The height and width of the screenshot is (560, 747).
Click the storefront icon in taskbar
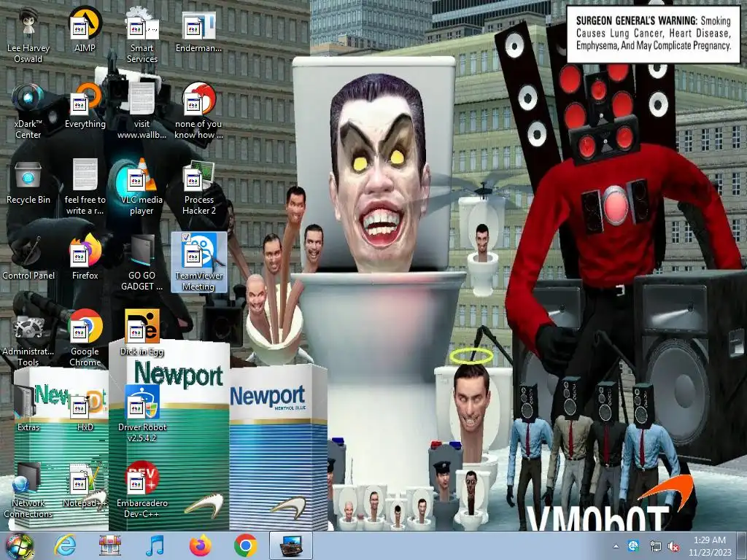click(x=110, y=545)
